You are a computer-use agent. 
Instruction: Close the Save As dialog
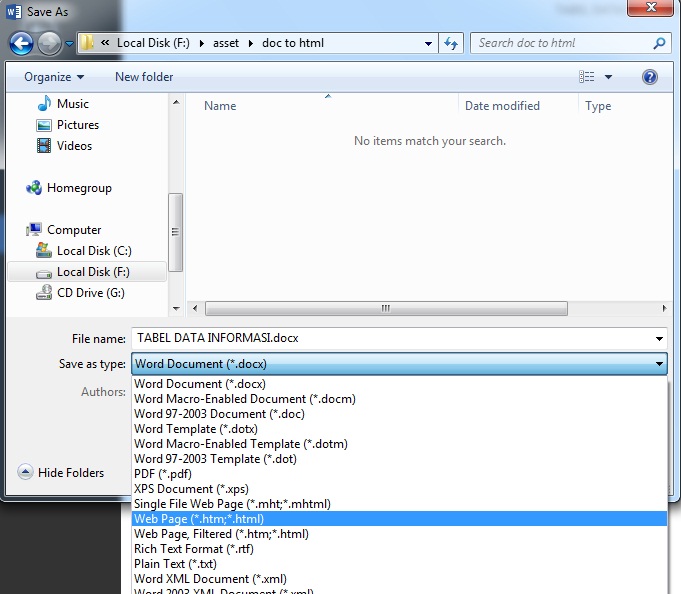click(x=650, y=8)
